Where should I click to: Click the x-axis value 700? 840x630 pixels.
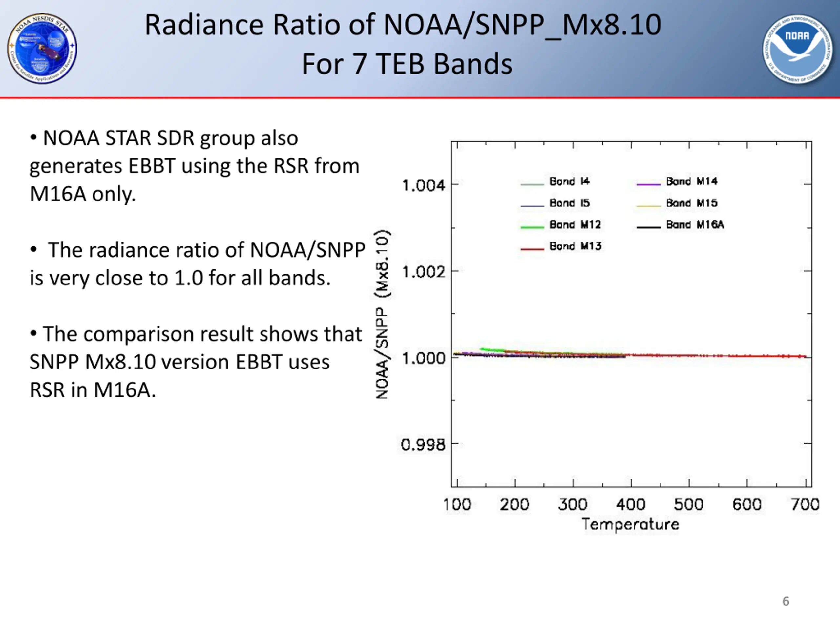[x=805, y=505]
